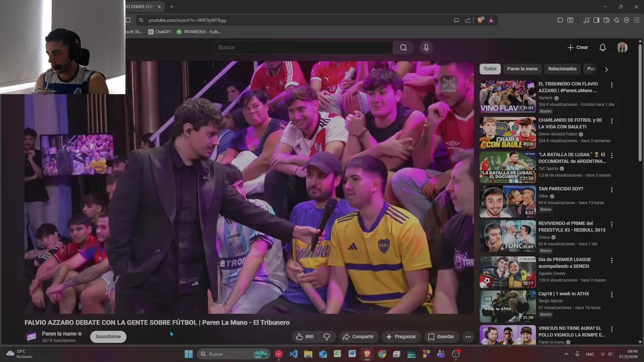Open the media control music note icon
Screen dimensions: 644x362
click(x=586, y=20)
